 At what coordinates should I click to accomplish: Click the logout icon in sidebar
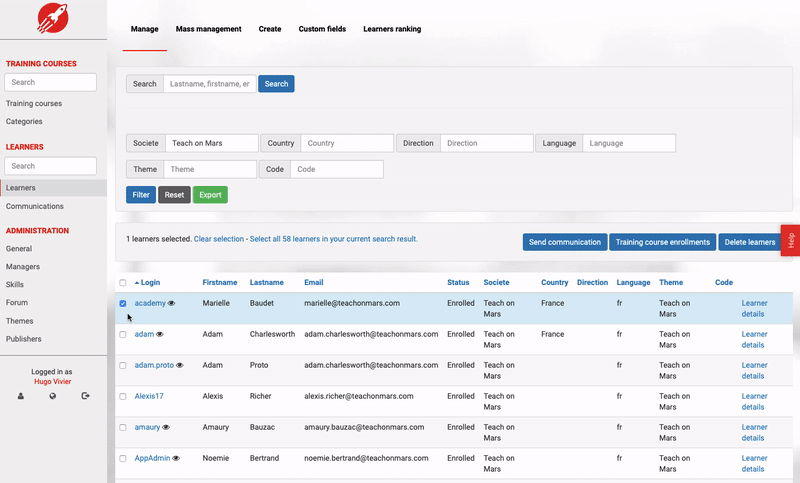point(85,396)
